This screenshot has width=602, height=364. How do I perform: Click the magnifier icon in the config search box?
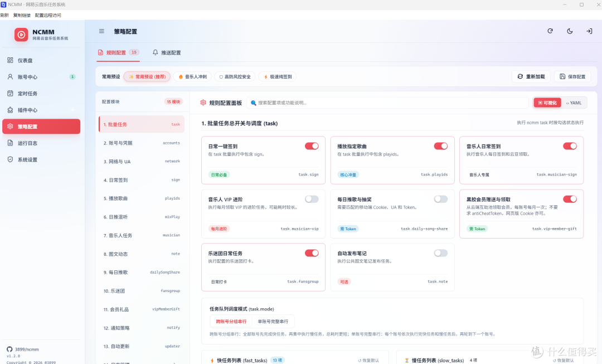coord(254,103)
